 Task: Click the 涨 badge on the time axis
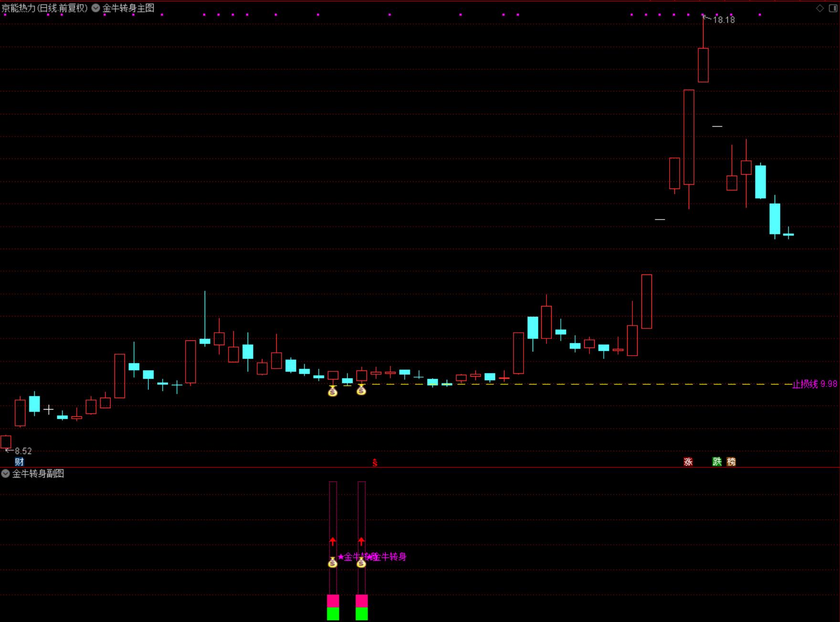pyautogui.click(x=688, y=462)
